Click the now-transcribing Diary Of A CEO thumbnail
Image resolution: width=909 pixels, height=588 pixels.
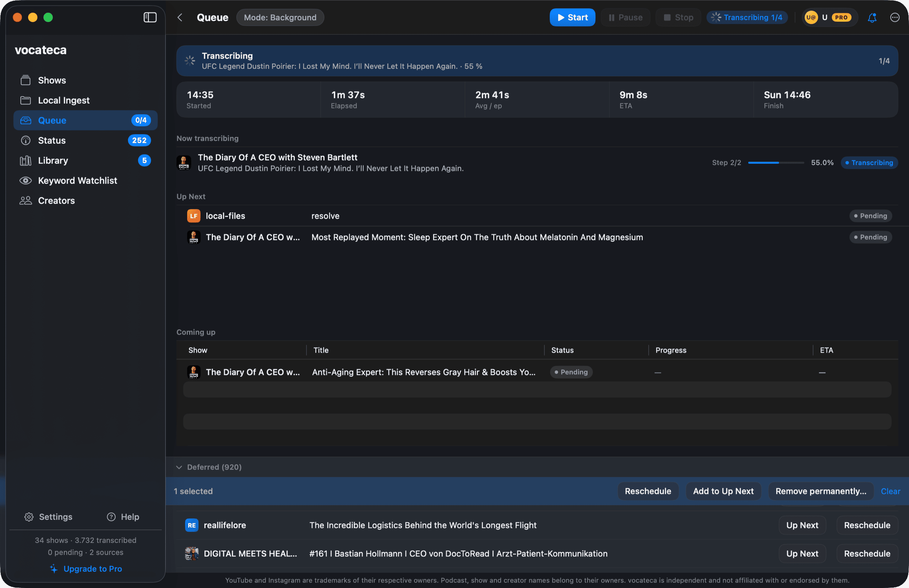click(x=184, y=163)
